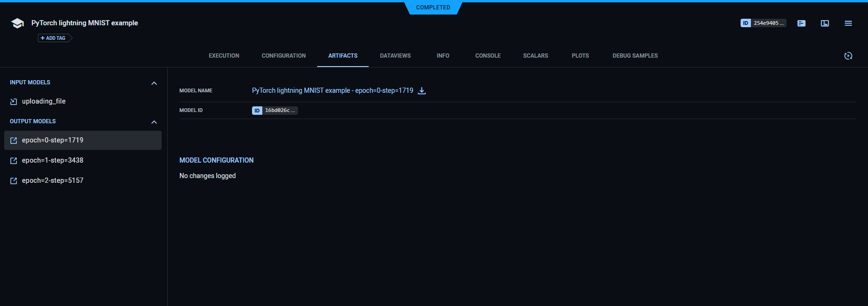868x306 pixels.
Task: Switch to the Execution tab
Action: pos(224,56)
